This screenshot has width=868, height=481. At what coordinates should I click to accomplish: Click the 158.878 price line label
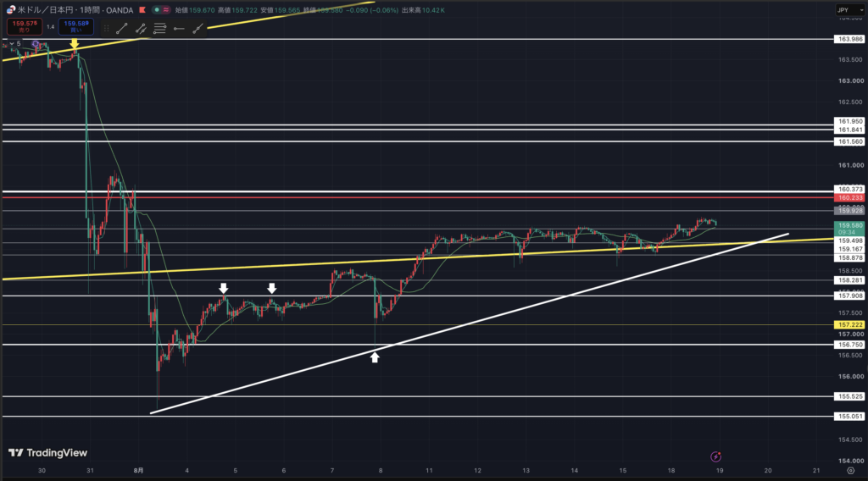pyautogui.click(x=849, y=257)
